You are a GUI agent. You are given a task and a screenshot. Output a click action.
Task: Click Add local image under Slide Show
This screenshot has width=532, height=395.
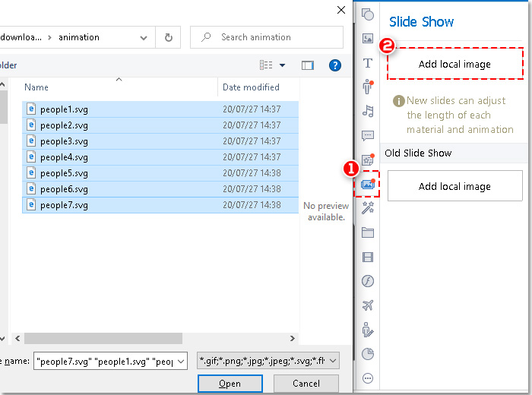point(454,64)
